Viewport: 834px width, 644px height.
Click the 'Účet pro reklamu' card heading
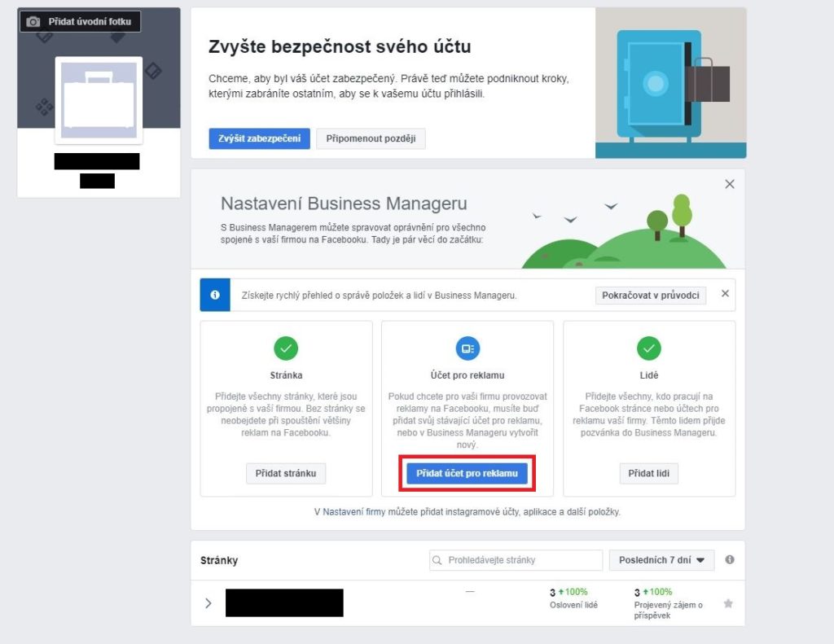(467, 375)
